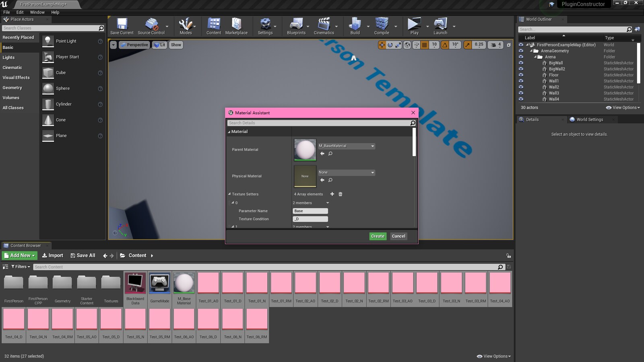Click the Compile toolbar icon
The width and height of the screenshot is (644, 362).
click(x=381, y=26)
